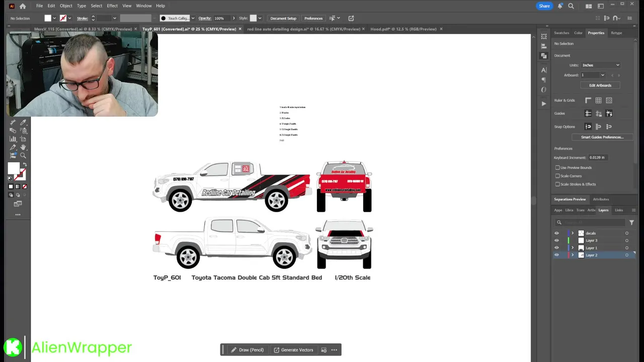Expand Layer 1 contents
The width and height of the screenshot is (644, 362).
click(x=573, y=248)
